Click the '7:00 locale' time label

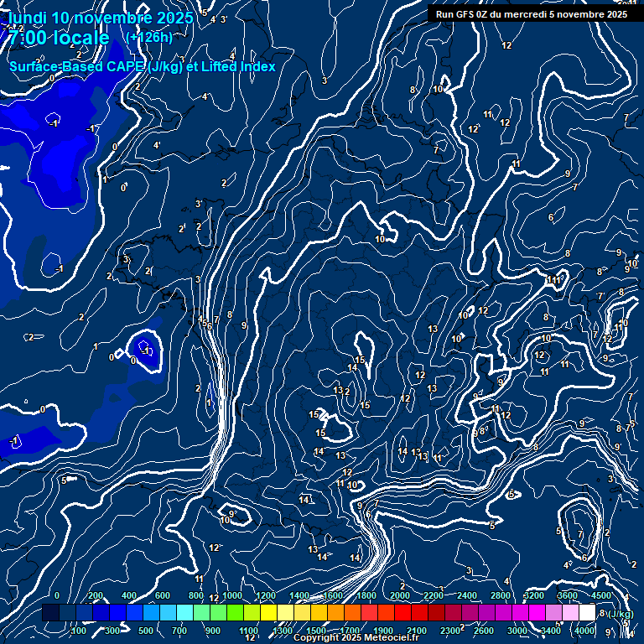(x=59, y=38)
